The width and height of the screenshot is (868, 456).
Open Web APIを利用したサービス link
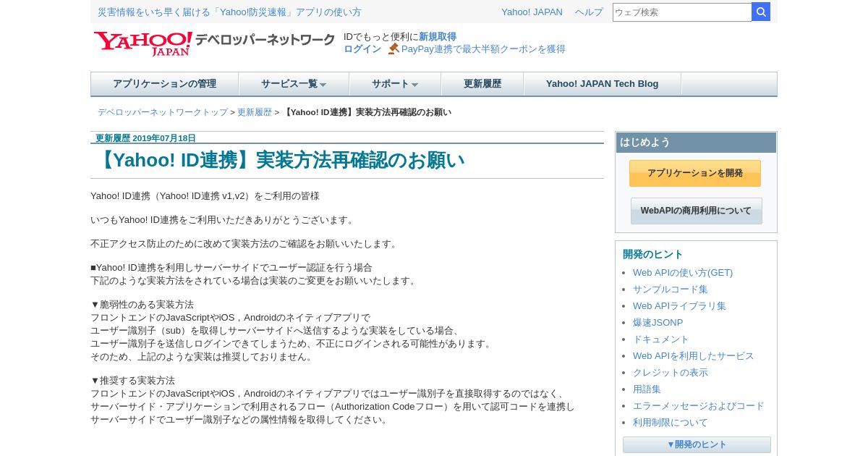[694, 356]
